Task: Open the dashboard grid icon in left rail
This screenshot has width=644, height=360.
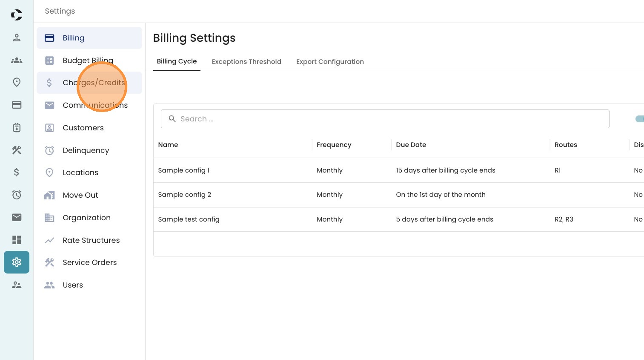Action: coord(17,240)
